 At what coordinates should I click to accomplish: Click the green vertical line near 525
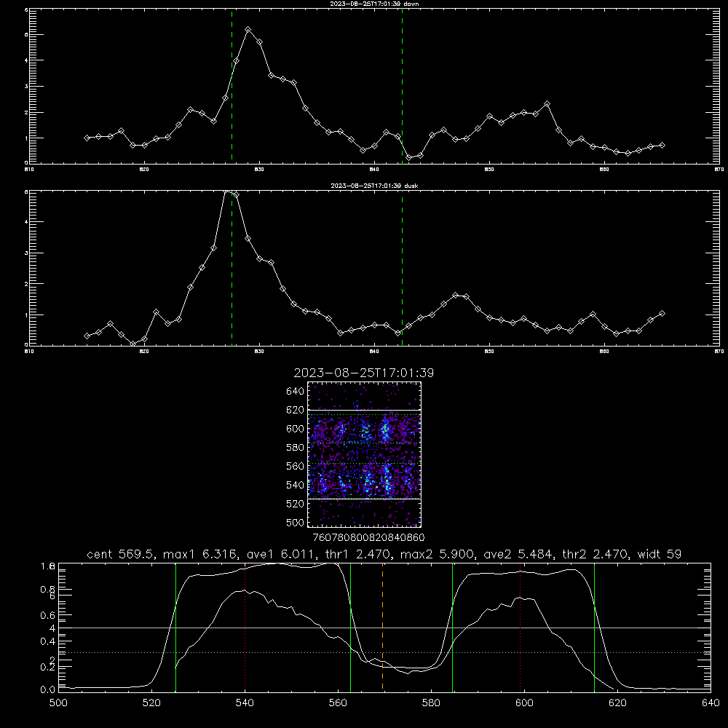175,627
